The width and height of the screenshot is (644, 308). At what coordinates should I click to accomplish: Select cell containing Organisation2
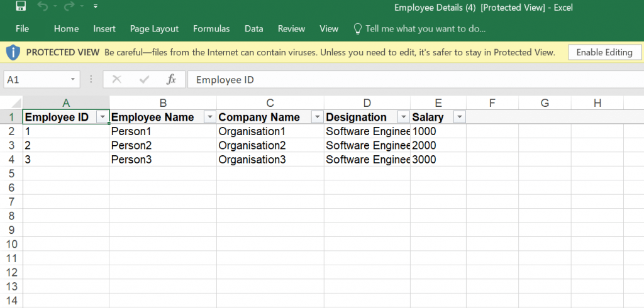[270, 145]
